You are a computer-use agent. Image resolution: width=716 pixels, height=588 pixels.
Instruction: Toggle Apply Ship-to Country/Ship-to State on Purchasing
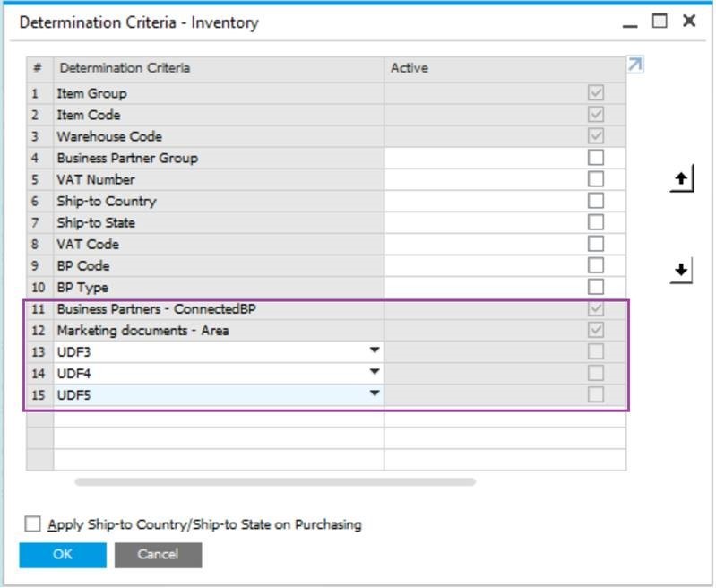(32, 524)
